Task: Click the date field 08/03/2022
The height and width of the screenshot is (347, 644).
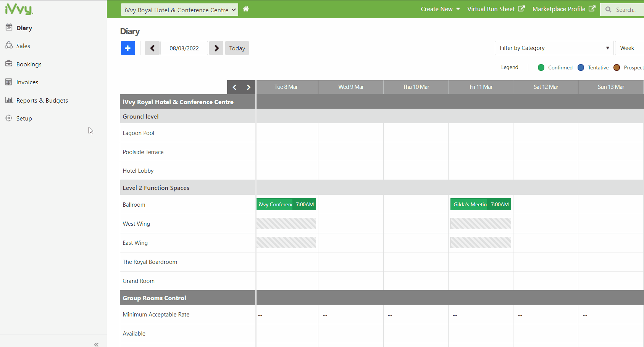Action: [x=184, y=48]
